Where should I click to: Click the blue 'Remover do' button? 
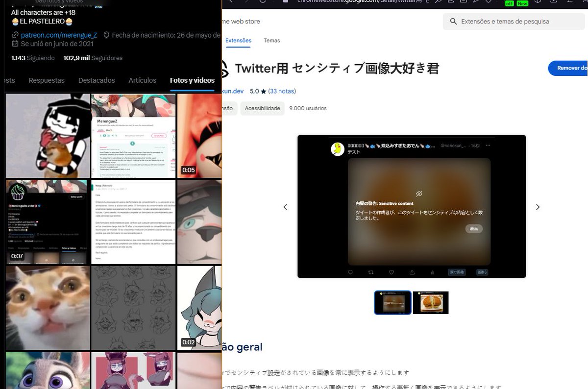pos(568,68)
